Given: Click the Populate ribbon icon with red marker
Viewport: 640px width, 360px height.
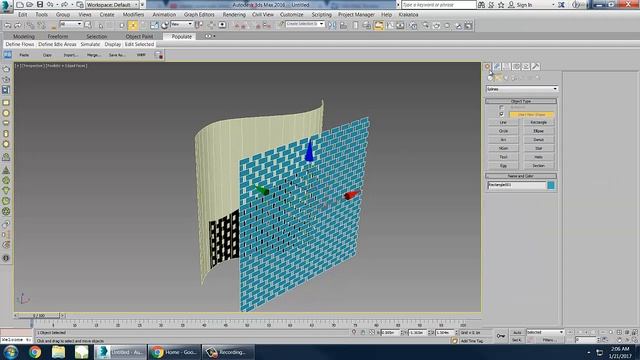Looking at the screenshot, I should [159, 55].
